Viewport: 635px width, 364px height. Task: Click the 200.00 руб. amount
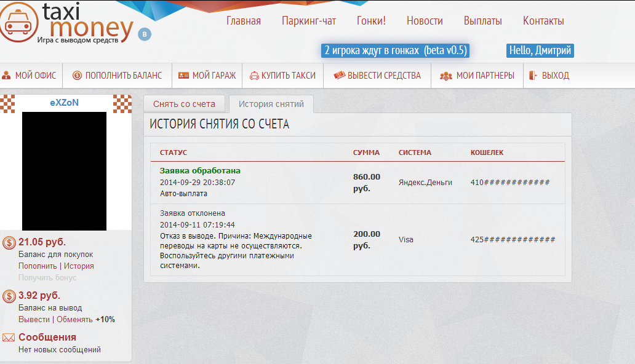point(367,240)
